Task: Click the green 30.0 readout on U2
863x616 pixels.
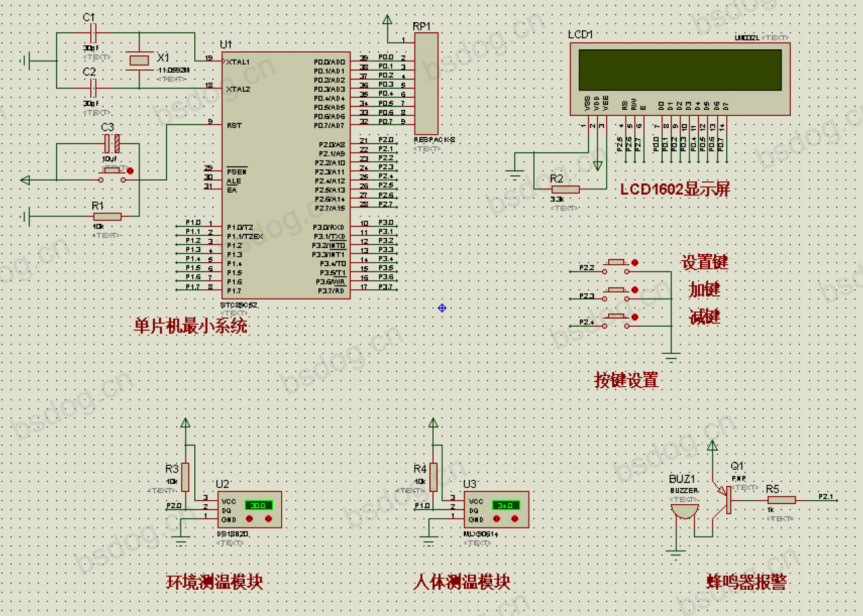Action: tap(258, 505)
